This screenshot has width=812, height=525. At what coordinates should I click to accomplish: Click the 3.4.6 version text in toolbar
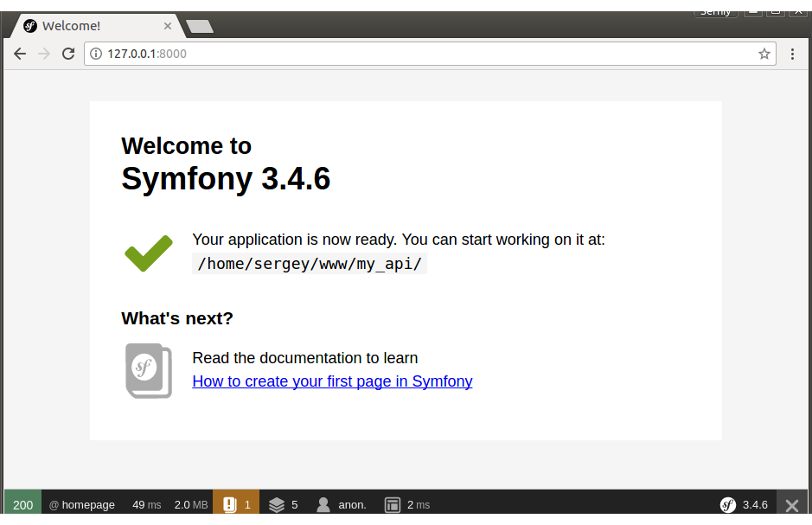tap(755, 505)
